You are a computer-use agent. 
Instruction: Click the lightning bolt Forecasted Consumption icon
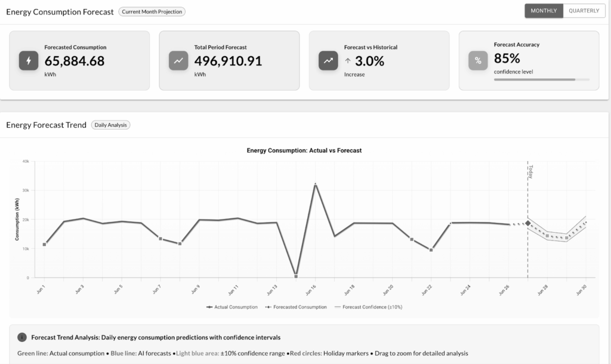29,61
